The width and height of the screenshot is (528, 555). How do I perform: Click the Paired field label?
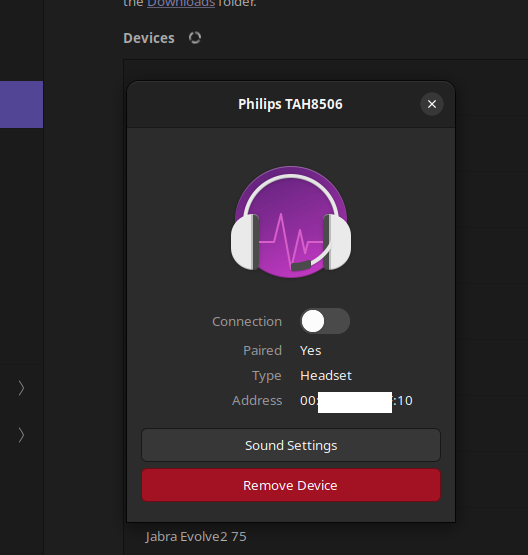(x=262, y=351)
